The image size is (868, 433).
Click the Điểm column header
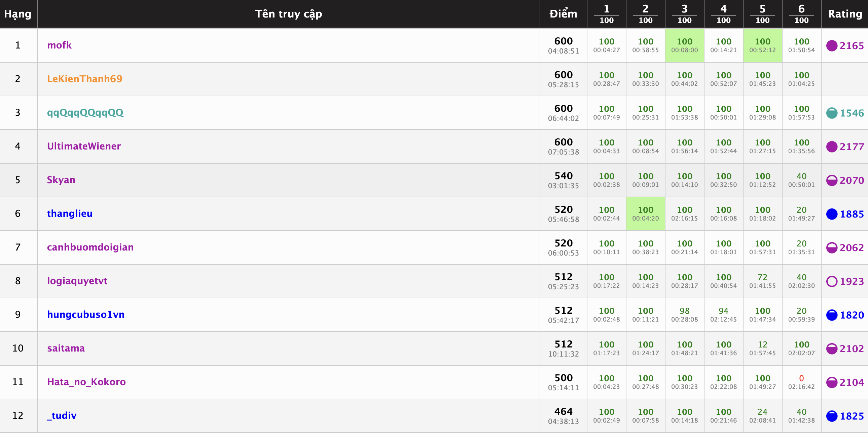[564, 14]
